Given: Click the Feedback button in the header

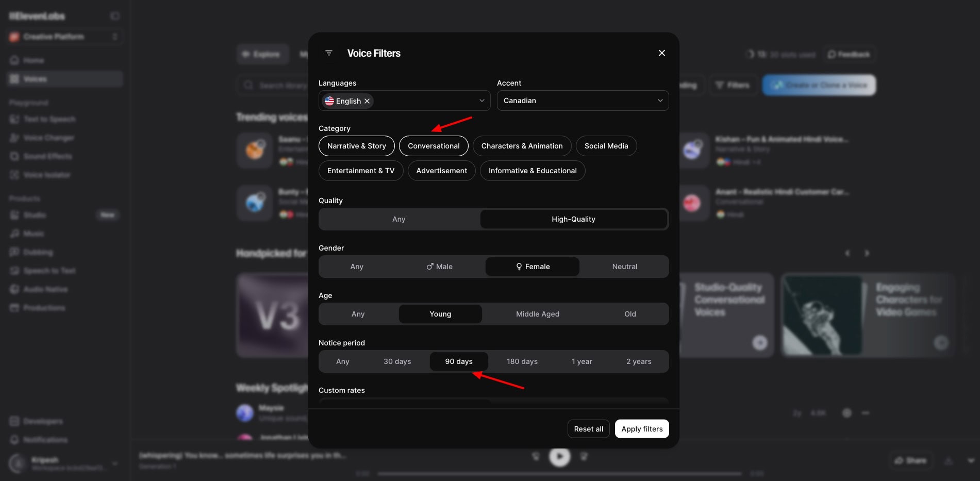Looking at the screenshot, I should coord(849,54).
